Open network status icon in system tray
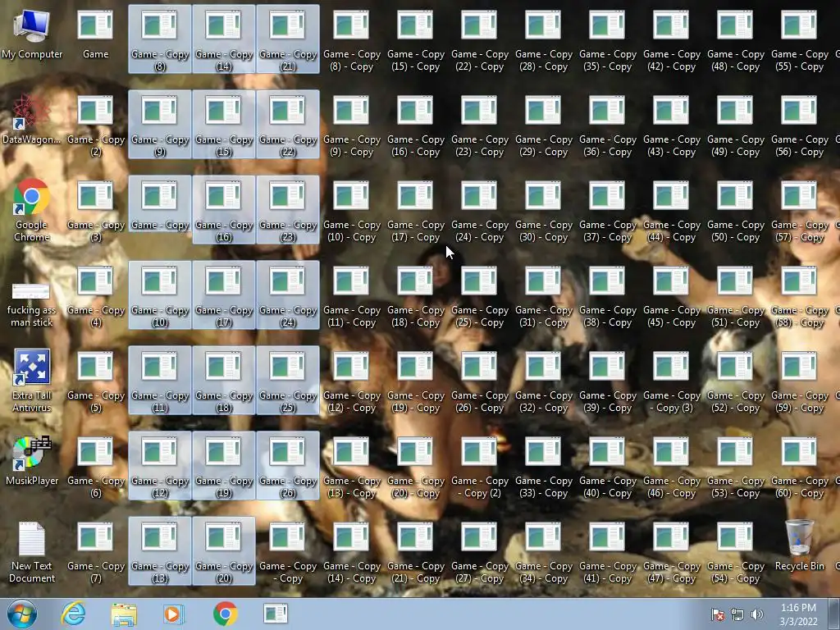 737,614
